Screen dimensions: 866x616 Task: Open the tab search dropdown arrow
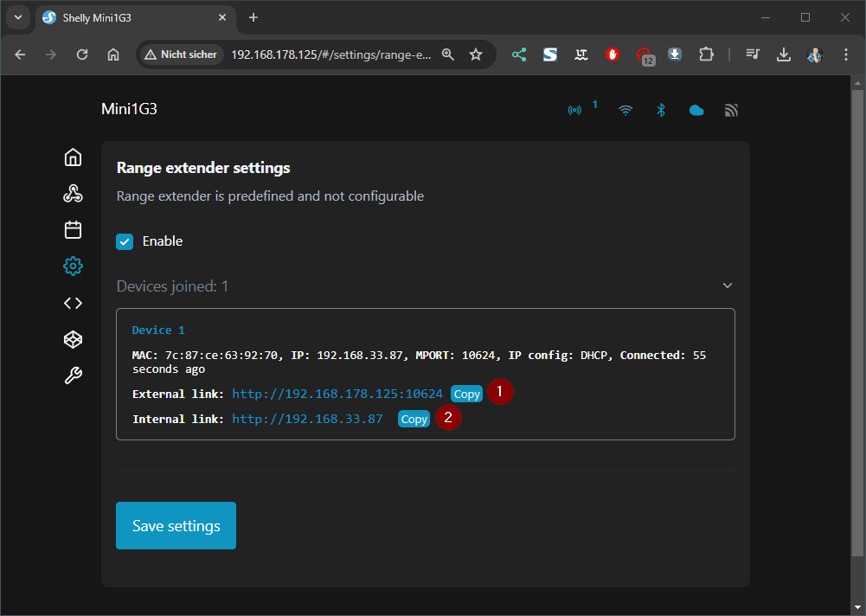click(17, 17)
